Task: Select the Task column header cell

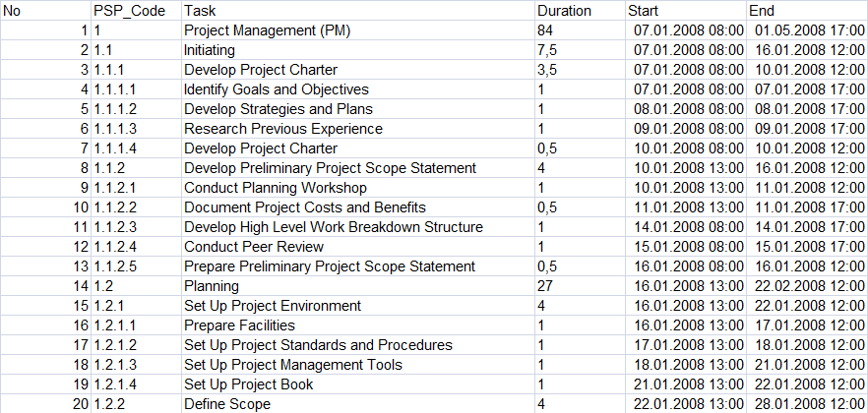Action: [x=358, y=11]
